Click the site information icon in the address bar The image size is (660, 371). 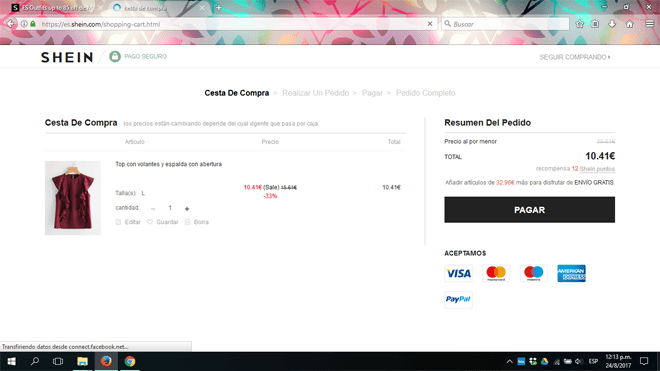(x=24, y=24)
